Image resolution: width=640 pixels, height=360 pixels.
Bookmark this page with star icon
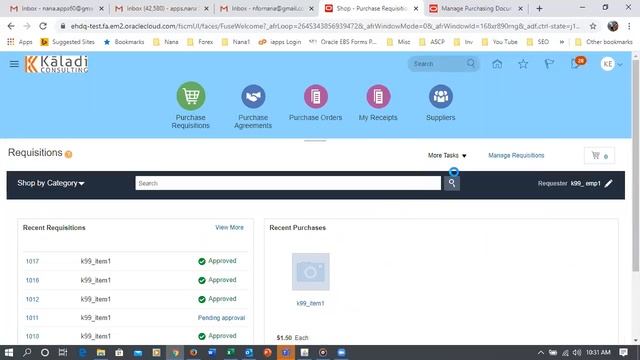coord(593,26)
